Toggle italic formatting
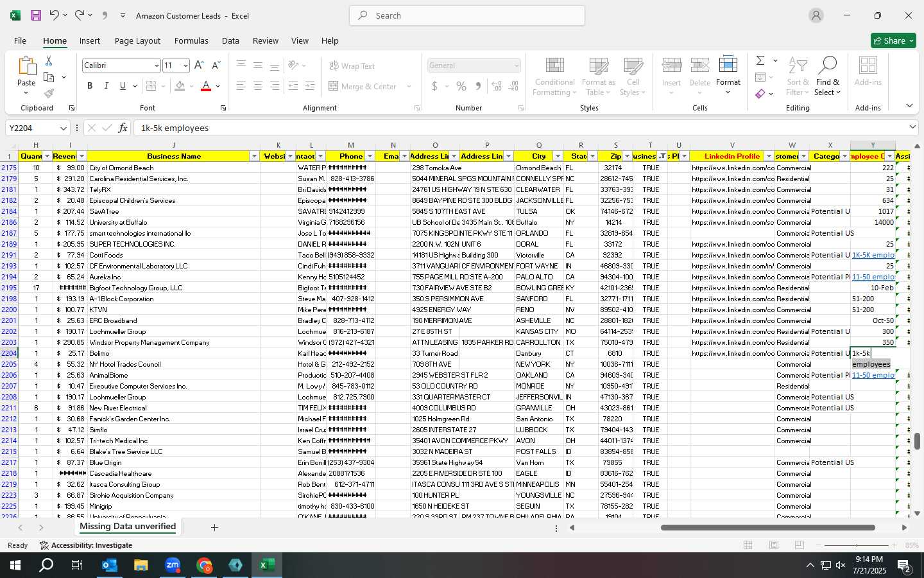Viewport: 924px width, 578px height. click(x=106, y=86)
